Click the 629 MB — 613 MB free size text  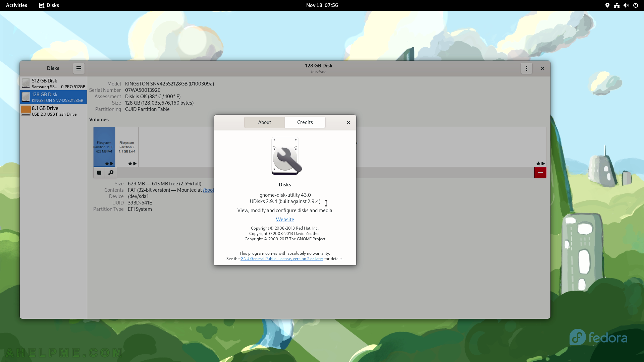165,184
